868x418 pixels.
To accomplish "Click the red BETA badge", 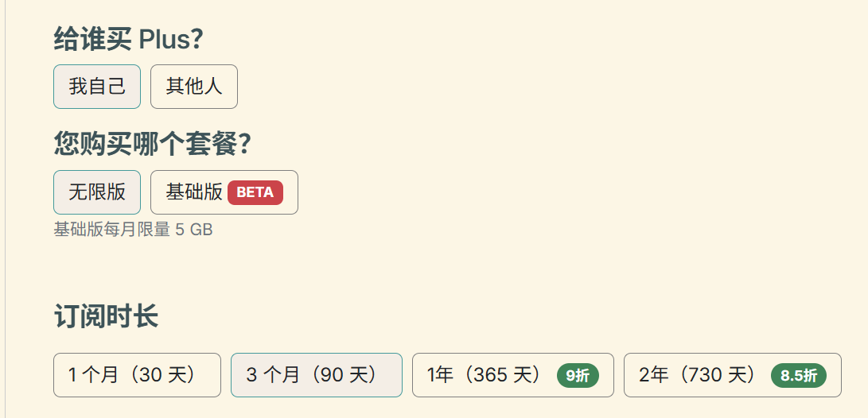I will tap(255, 192).
